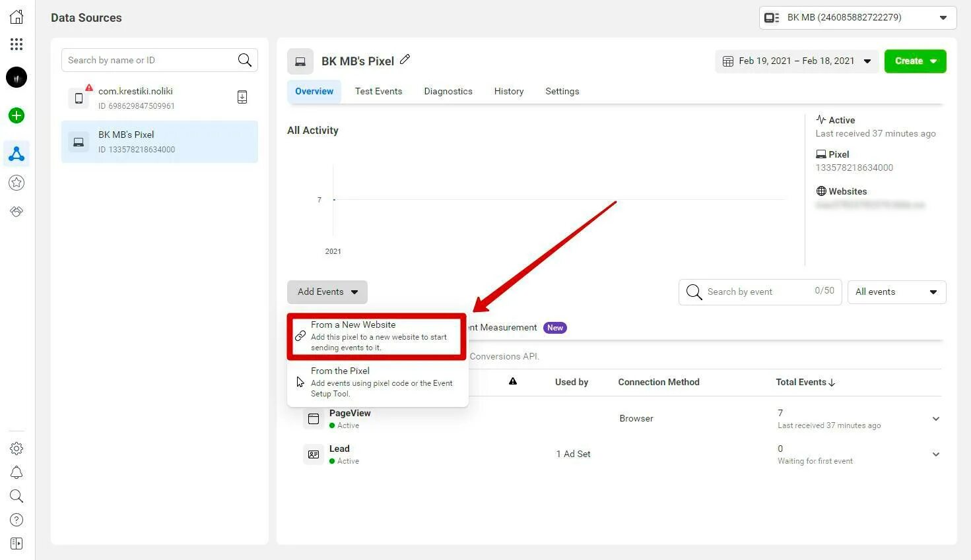Open the notifications bell

[x=17, y=472]
